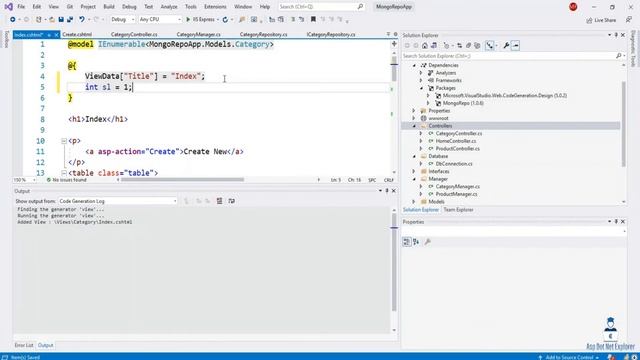Switch to the Error List tab
This screenshot has width=640, height=360.
tap(24, 345)
